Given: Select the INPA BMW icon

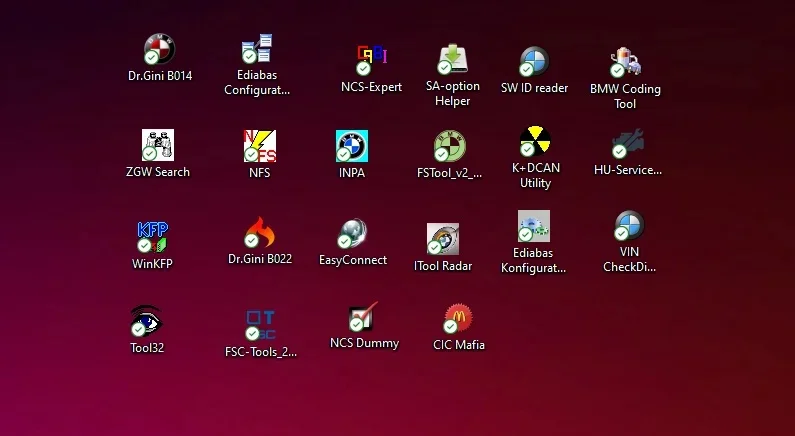Looking at the screenshot, I should point(352,146).
